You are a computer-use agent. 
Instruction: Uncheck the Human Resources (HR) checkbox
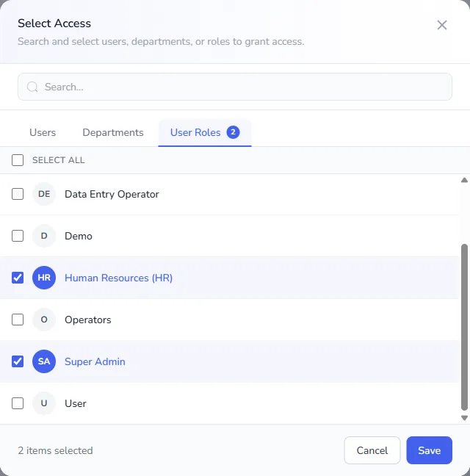[x=18, y=278]
